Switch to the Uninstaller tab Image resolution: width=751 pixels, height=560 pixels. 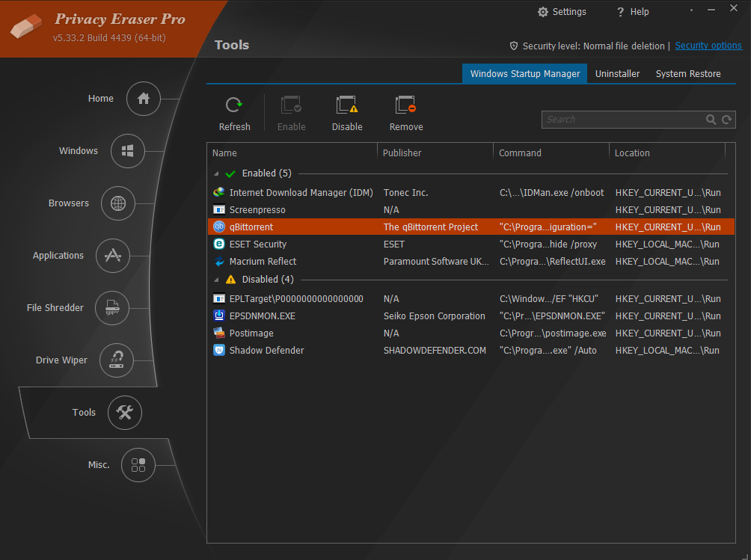click(x=617, y=74)
